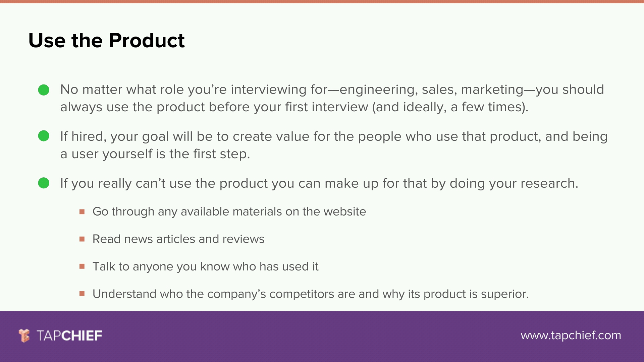The image size is (644, 362).
Task: Click the "No matter what role" paragraph
Action: [x=332, y=98]
